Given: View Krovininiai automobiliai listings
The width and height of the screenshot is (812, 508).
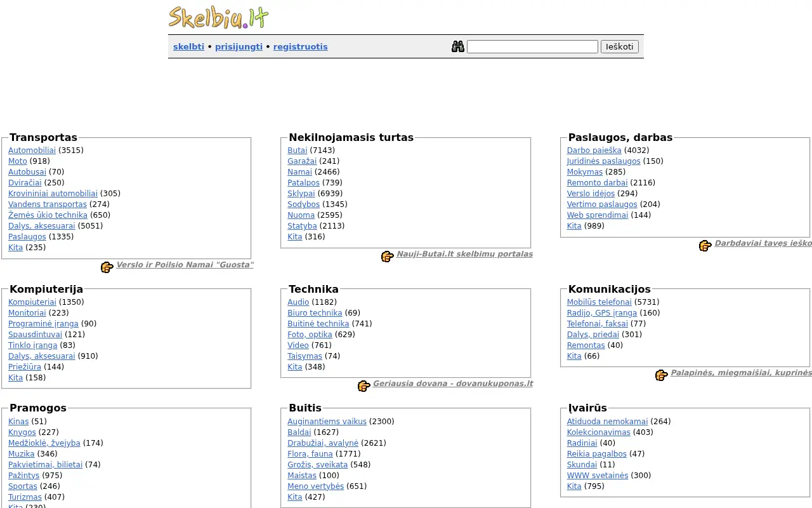Looking at the screenshot, I should 53,194.
